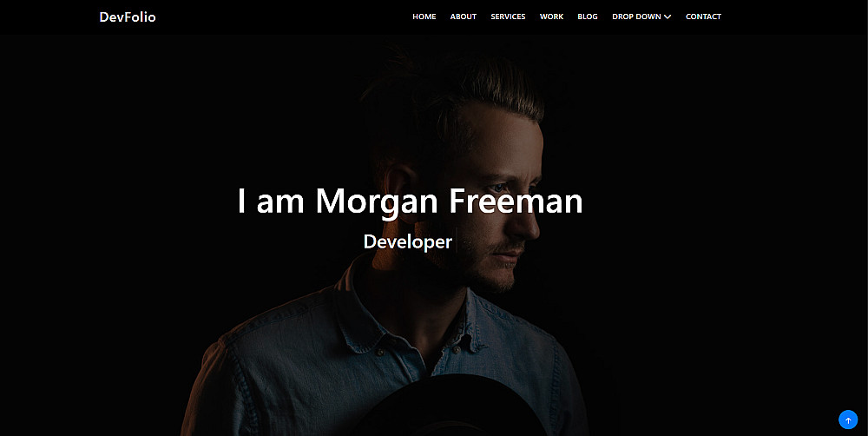Click the word Freeman in the headline
The width and height of the screenshot is (868, 436).
click(x=516, y=200)
